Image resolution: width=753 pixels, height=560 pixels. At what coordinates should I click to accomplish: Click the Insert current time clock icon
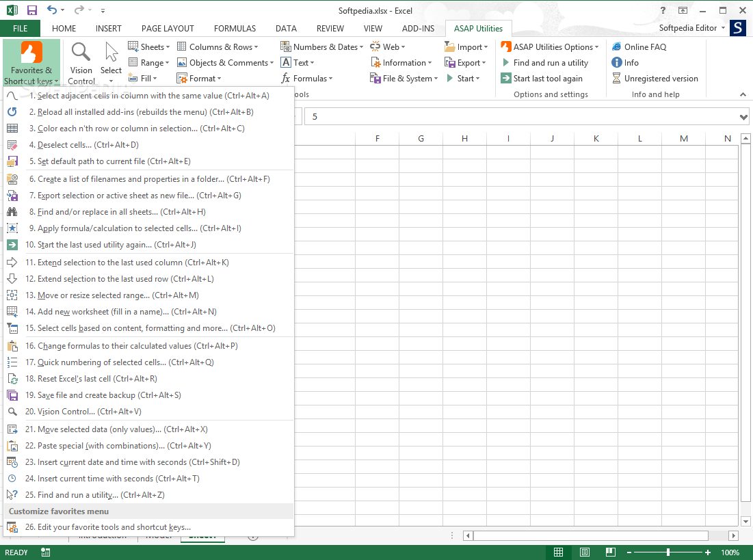[x=12, y=479]
